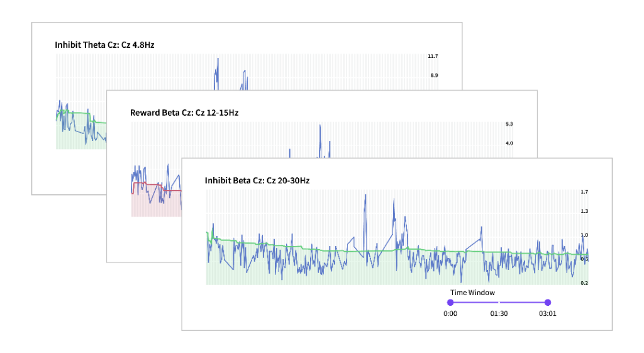Click the 11.7 axis value on Inhibit Theta
Screen dimensions: 644x353
point(433,56)
